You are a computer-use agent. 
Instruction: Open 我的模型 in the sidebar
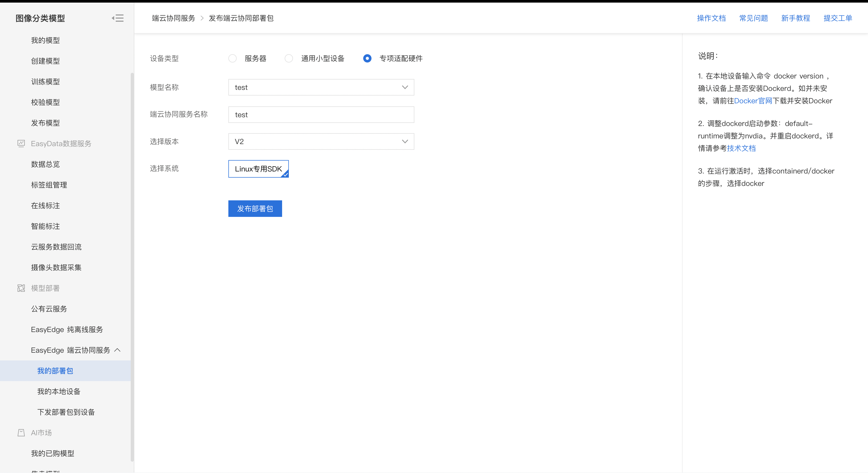coord(45,40)
